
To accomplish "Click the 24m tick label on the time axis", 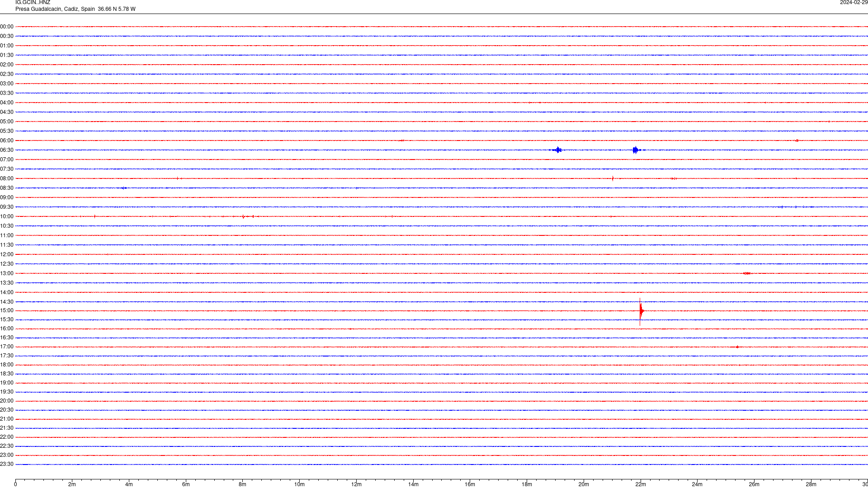I will (697, 484).
